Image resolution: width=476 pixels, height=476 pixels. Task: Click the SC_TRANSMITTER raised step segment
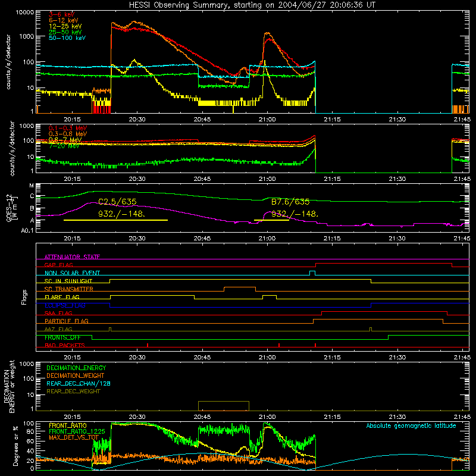(x=240, y=287)
